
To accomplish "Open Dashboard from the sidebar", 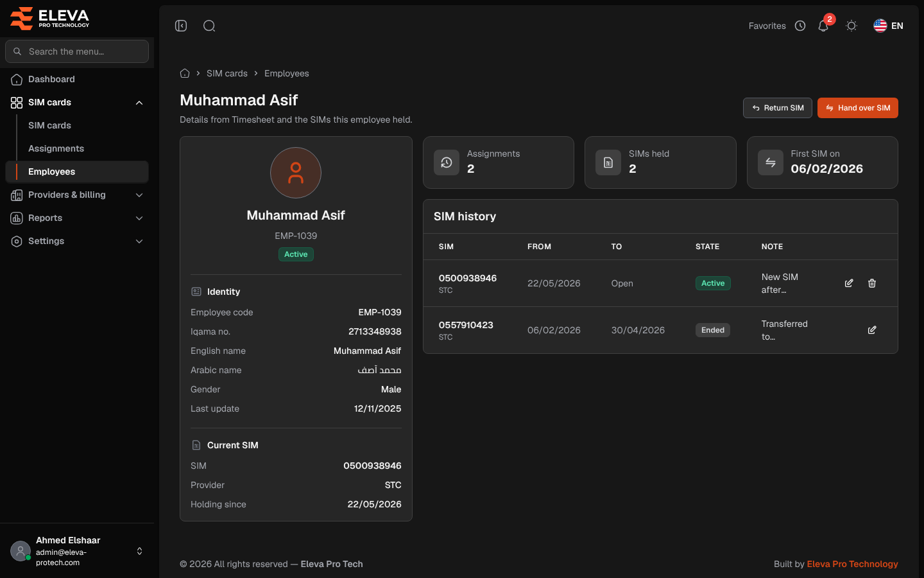I will [77, 79].
